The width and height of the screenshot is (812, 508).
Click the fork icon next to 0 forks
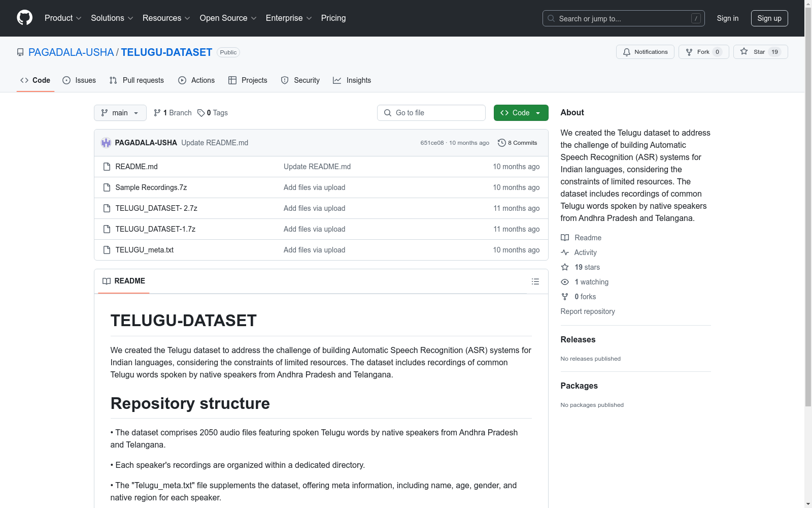click(x=565, y=297)
